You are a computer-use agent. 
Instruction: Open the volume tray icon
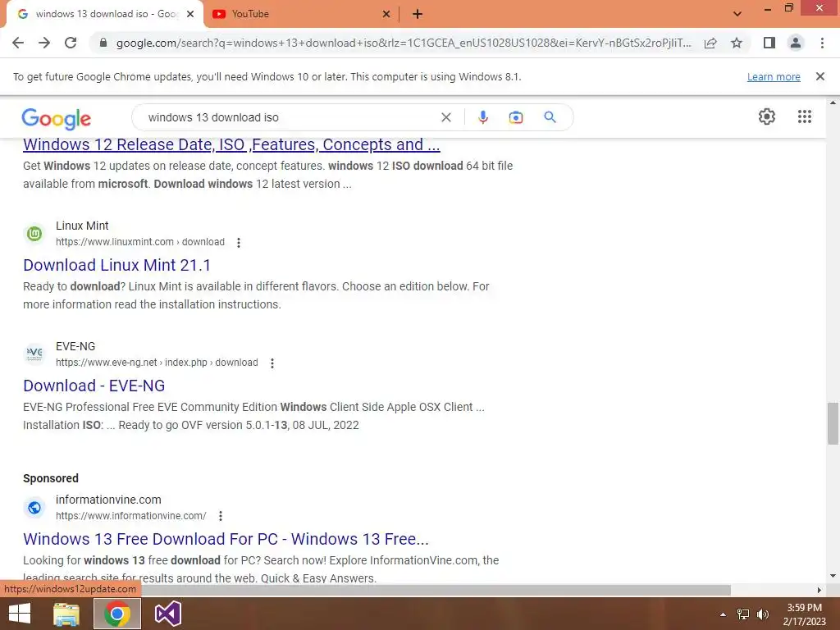pos(763,614)
